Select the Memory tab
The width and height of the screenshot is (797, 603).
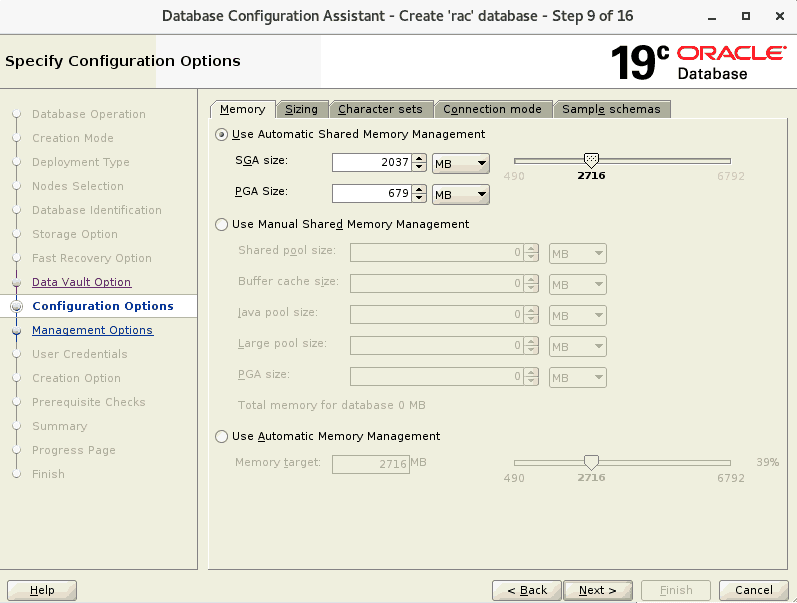(x=242, y=109)
